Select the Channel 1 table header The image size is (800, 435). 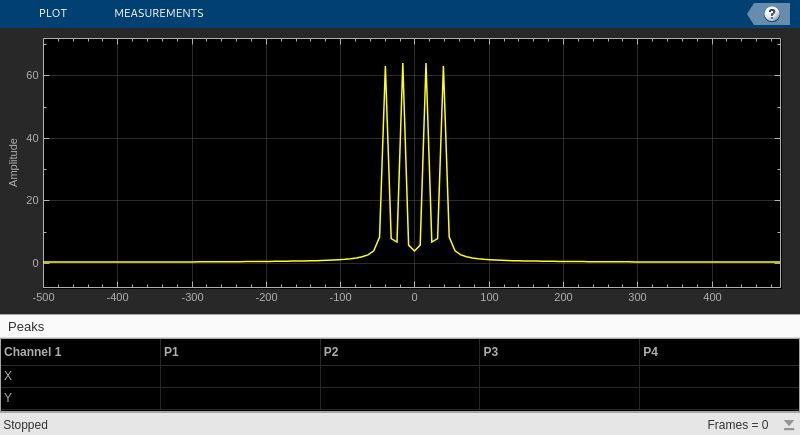[33, 352]
